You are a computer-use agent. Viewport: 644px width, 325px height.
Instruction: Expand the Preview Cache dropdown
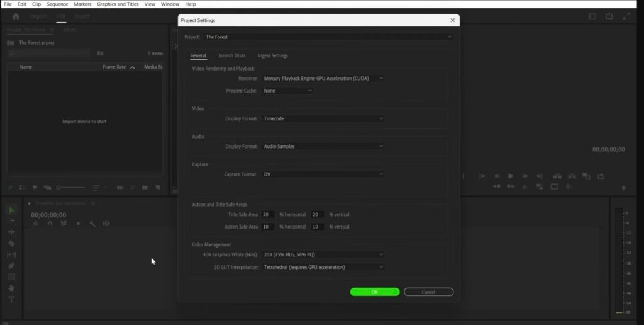click(287, 91)
